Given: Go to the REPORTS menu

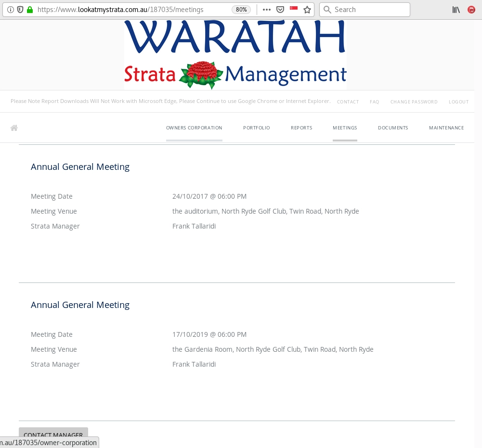Looking at the screenshot, I should point(301,128).
